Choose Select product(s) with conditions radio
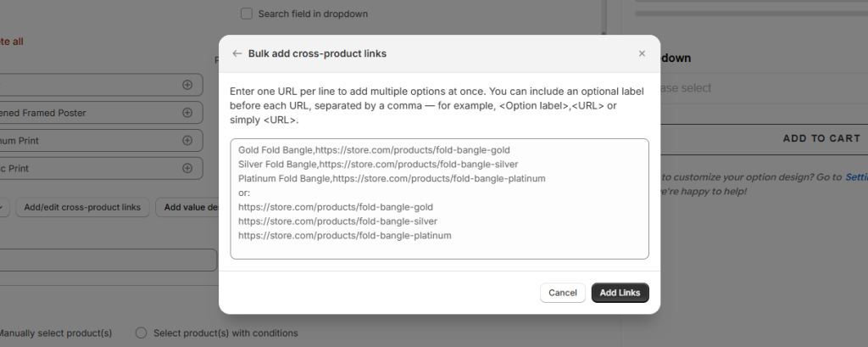This screenshot has height=347, width=868. click(x=141, y=333)
